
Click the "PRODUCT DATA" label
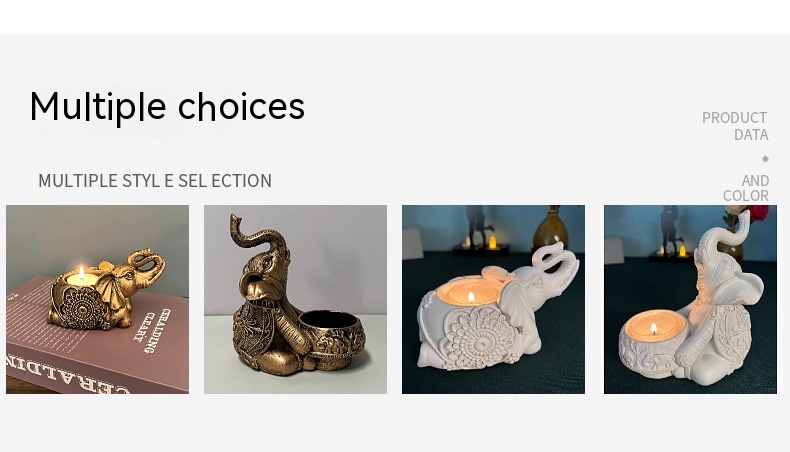pos(735,126)
